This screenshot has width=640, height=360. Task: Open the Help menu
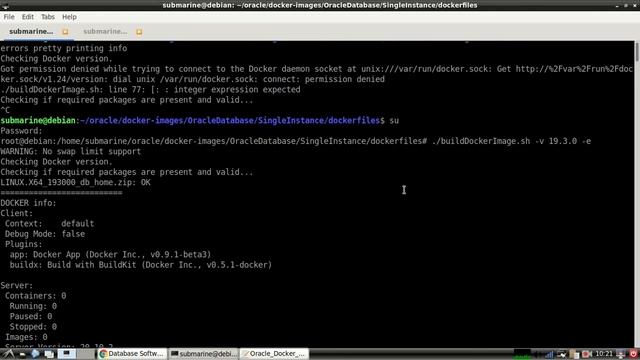(69, 17)
